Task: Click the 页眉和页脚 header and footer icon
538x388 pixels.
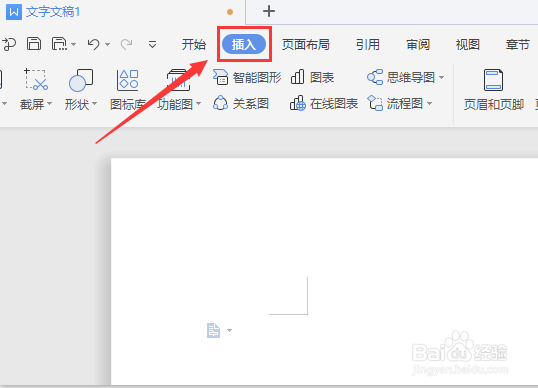Action: [493, 80]
